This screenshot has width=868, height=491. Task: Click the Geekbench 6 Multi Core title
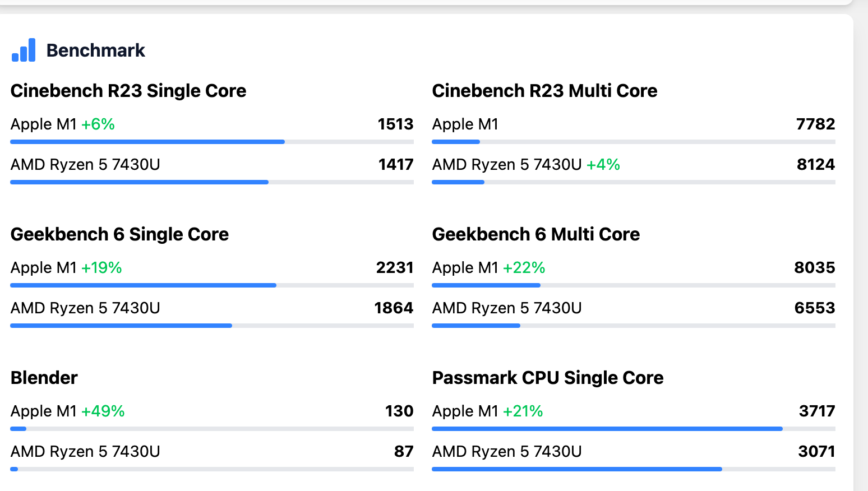point(535,234)
